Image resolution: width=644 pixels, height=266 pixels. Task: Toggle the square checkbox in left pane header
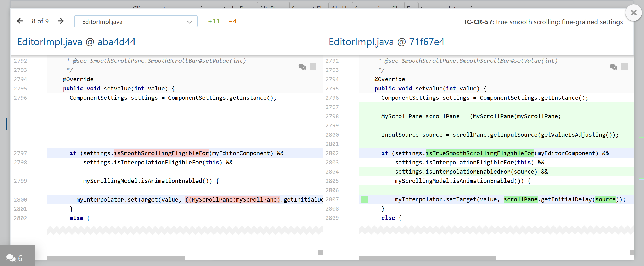(313, 67)
